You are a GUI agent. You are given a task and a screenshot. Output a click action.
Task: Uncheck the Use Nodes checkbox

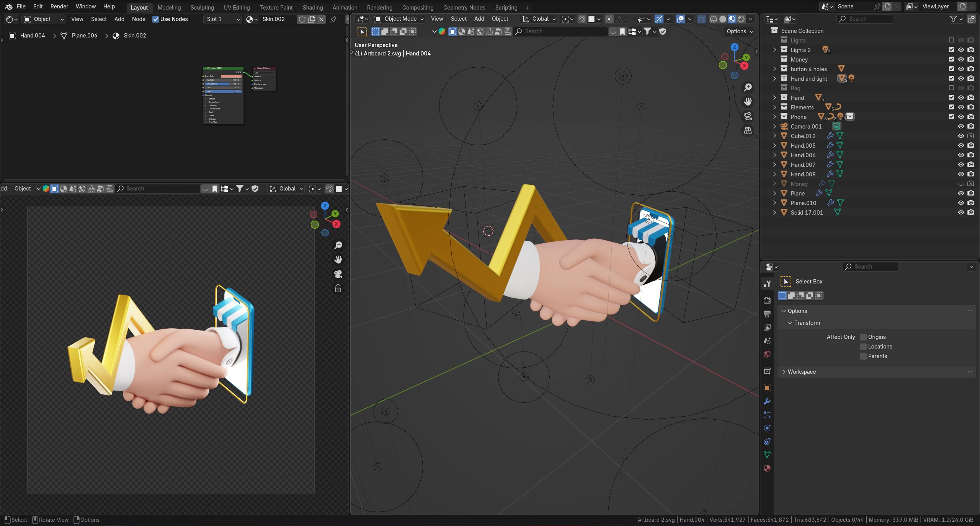[155, 19]
